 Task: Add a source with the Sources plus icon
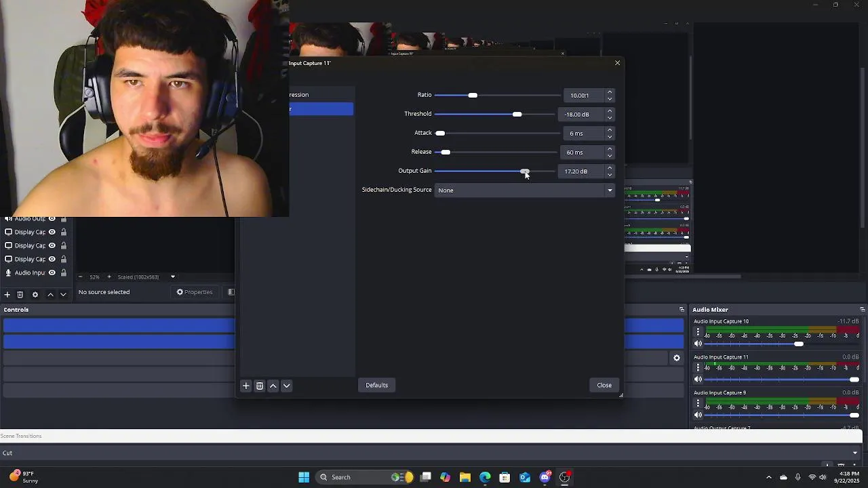click(x=7, y=294)
